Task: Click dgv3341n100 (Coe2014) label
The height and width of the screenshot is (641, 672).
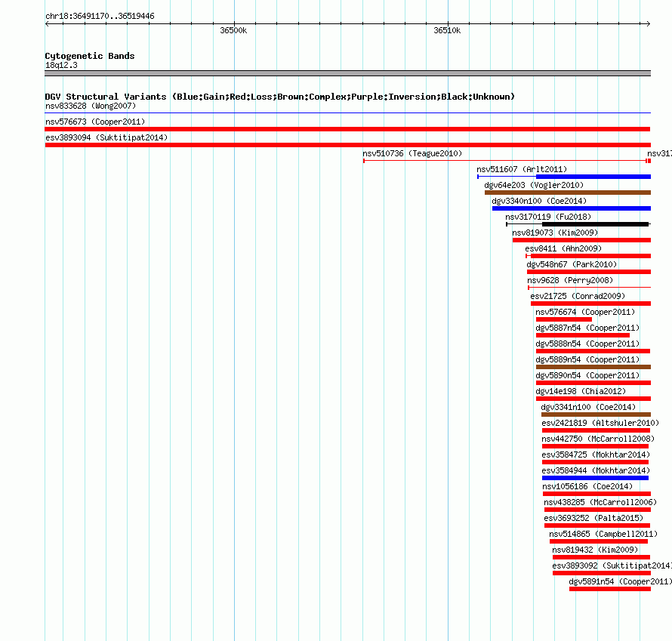Action: [588, 407]
